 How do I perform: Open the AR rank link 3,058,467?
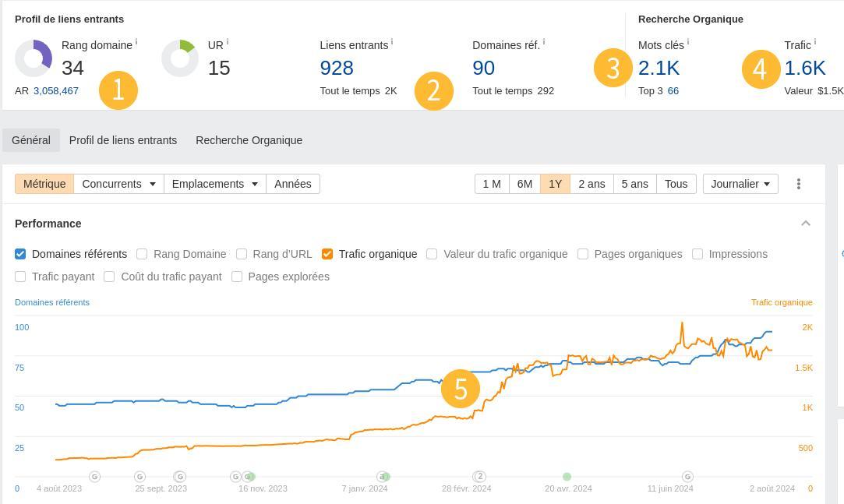click(55, 90)
